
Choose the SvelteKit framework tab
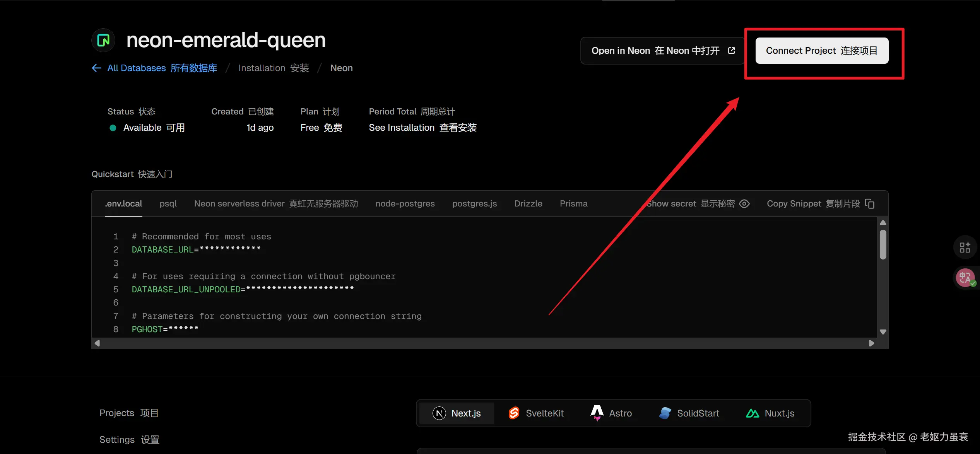(536, 413)
